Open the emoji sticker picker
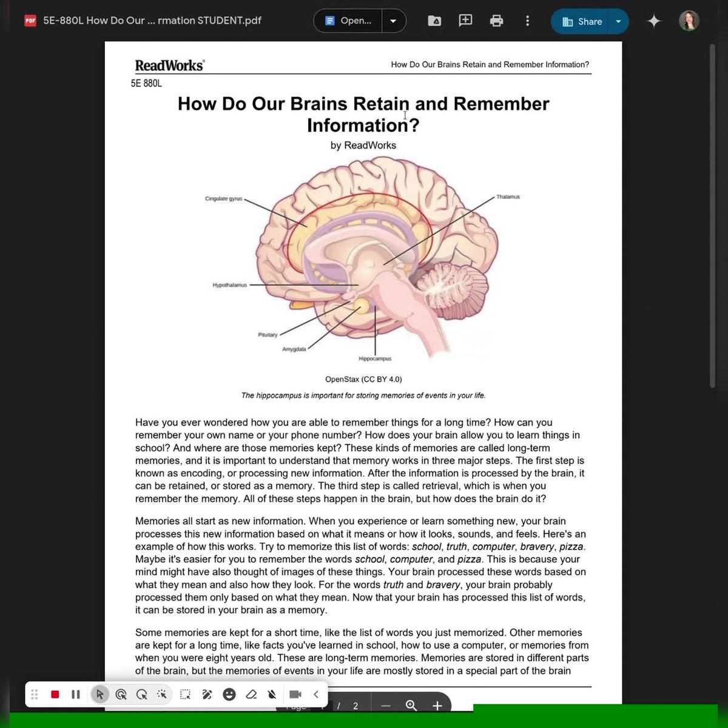The image size is (728, 728). coord(229,695)
